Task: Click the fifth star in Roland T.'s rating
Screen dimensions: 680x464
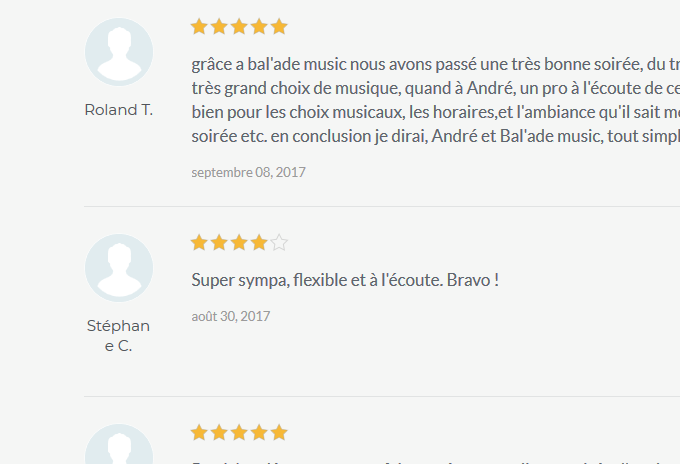Action: pos(279,26)
